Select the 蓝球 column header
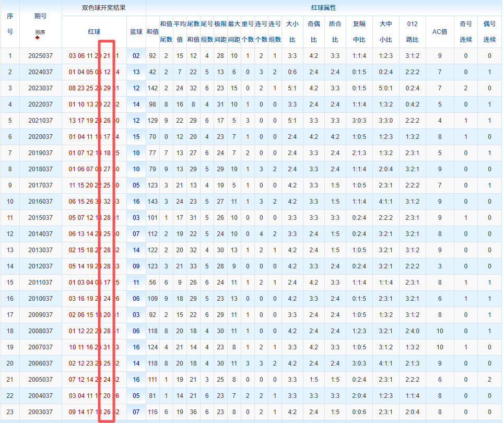Image resolution: width=504 pixels, height=423 pixels. pyautogui.click(x=136, y=32)
